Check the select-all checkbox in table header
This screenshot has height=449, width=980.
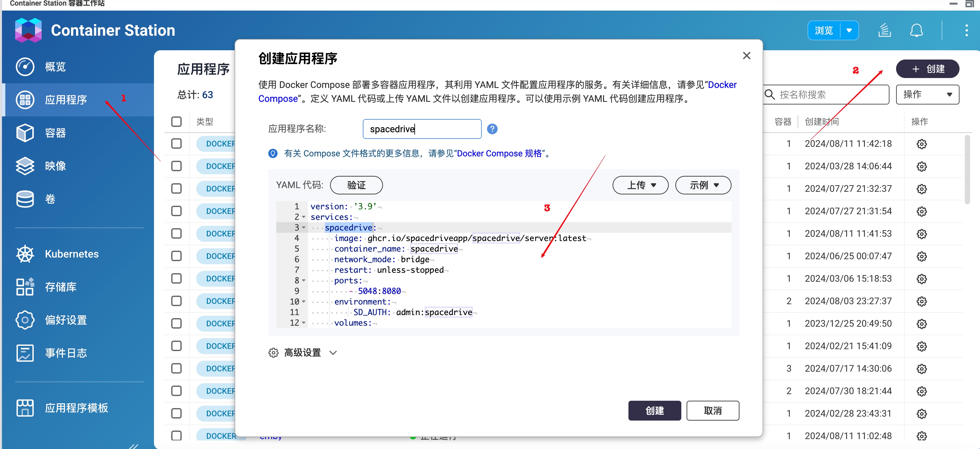(176, 122)
